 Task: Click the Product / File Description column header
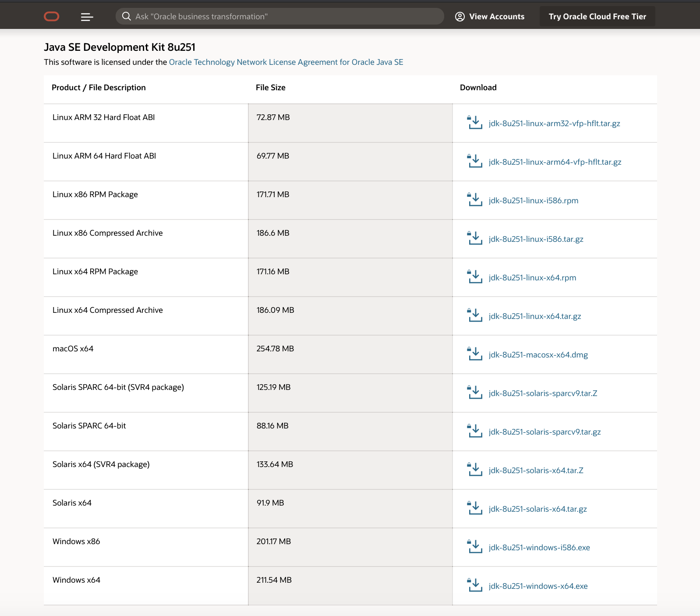pyautogui.click(x=99, y=88)
